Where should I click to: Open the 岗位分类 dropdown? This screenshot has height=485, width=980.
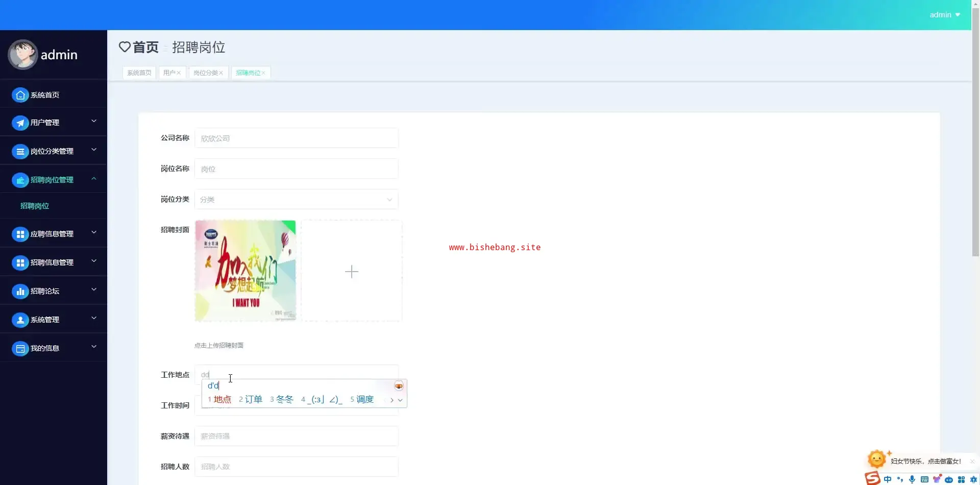click(296, 200)
